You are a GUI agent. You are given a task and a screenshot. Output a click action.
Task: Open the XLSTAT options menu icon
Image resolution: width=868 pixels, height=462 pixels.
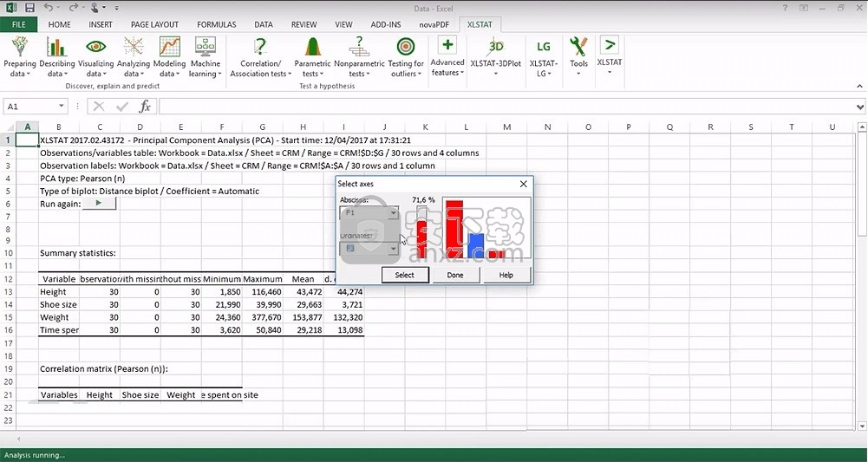pos(609,55)
